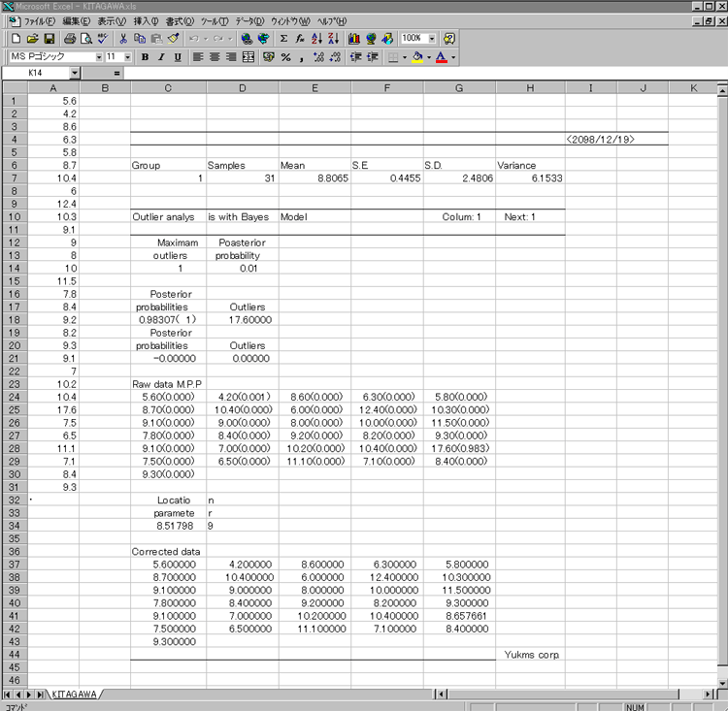Click the AutoSum sigma icon

pyautogui.click(x=283, y=39)
